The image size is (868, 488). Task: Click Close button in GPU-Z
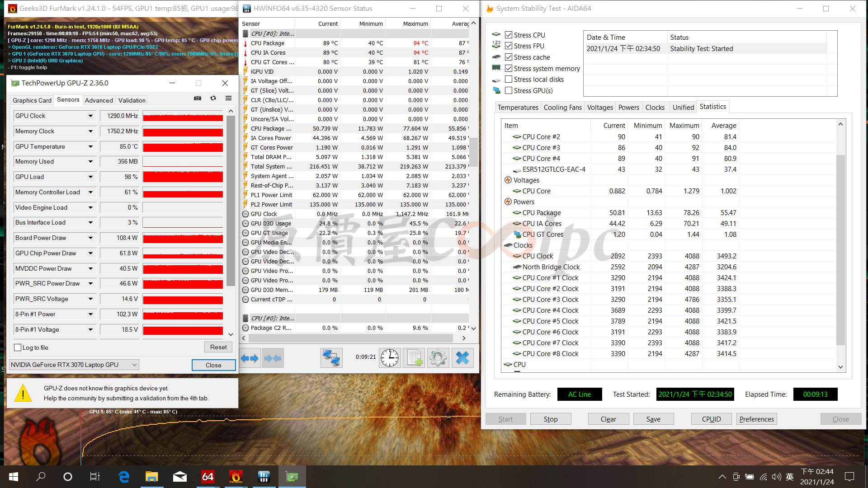(x=213, y=365)
